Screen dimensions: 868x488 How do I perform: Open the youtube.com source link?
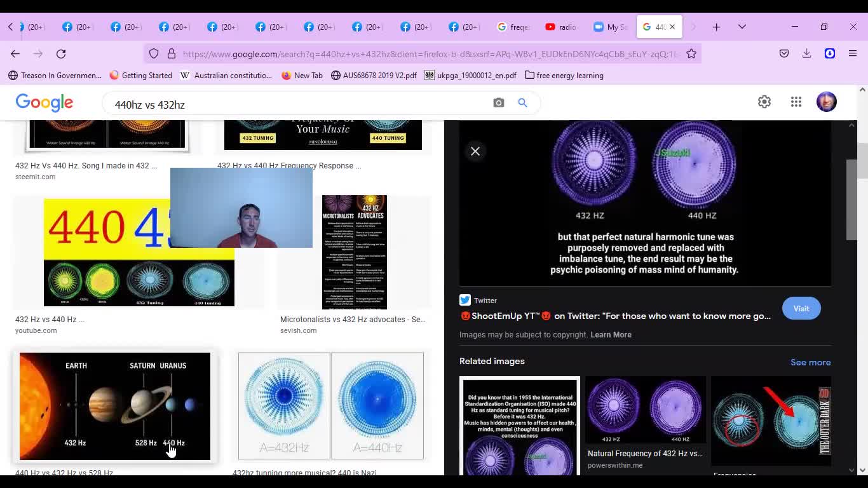tap(36, 330)
